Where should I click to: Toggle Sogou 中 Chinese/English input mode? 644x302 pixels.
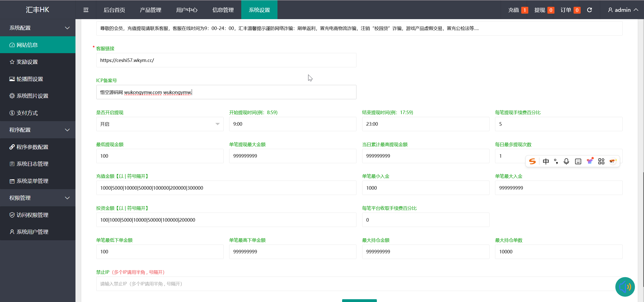(x=546, y=161)
